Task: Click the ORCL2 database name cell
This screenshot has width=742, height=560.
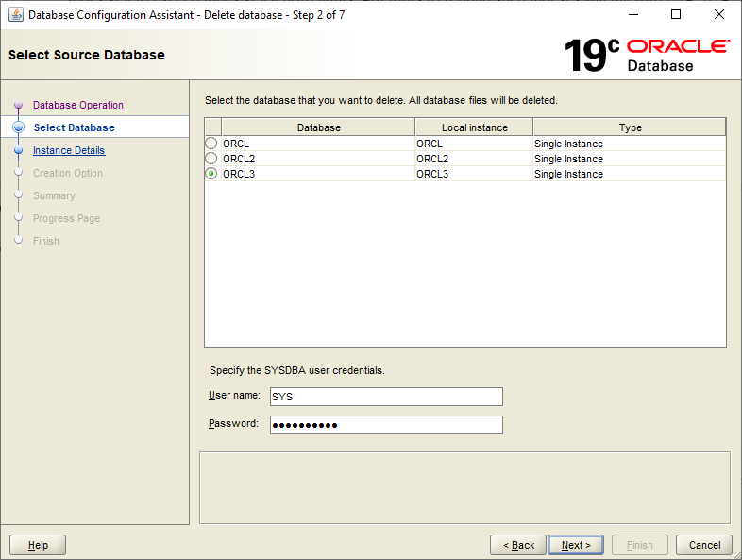Action: (318, 159)
